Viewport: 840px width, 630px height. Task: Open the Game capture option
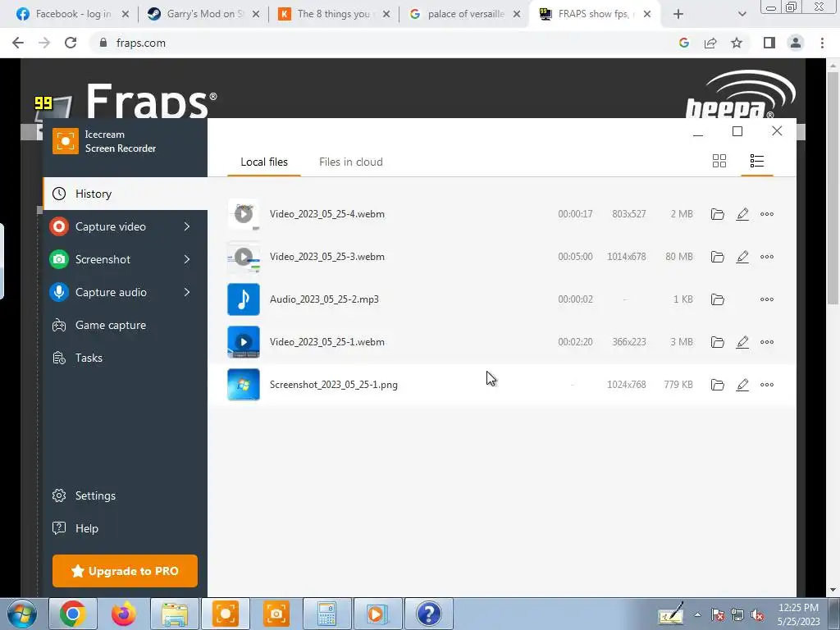pos(126,325)
